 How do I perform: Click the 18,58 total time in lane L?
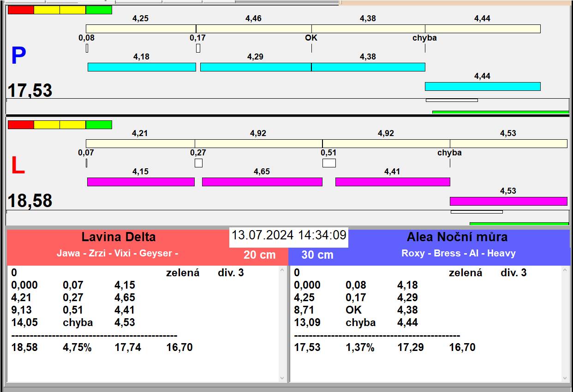click(30, 201)
